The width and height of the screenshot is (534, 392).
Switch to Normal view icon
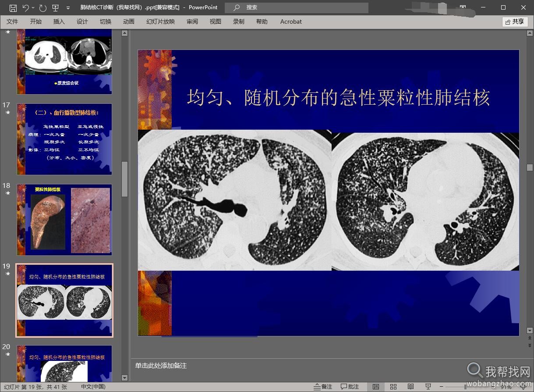(x=376, y=387)
